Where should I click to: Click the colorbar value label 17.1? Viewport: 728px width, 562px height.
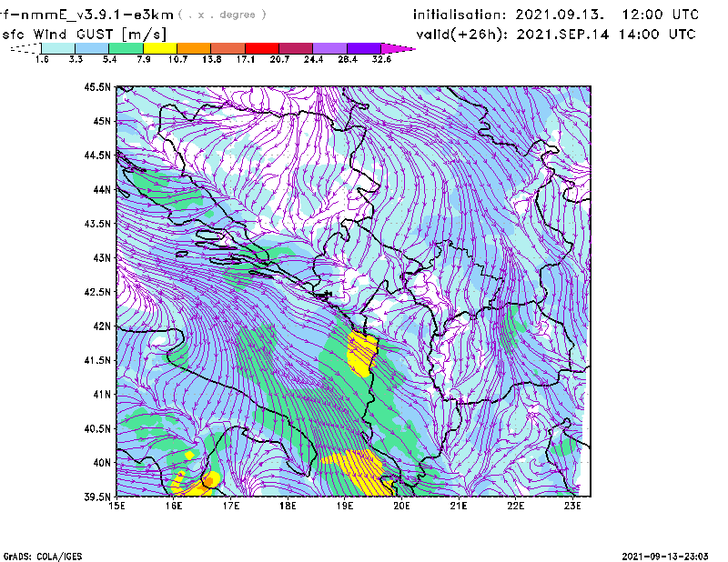245,59
